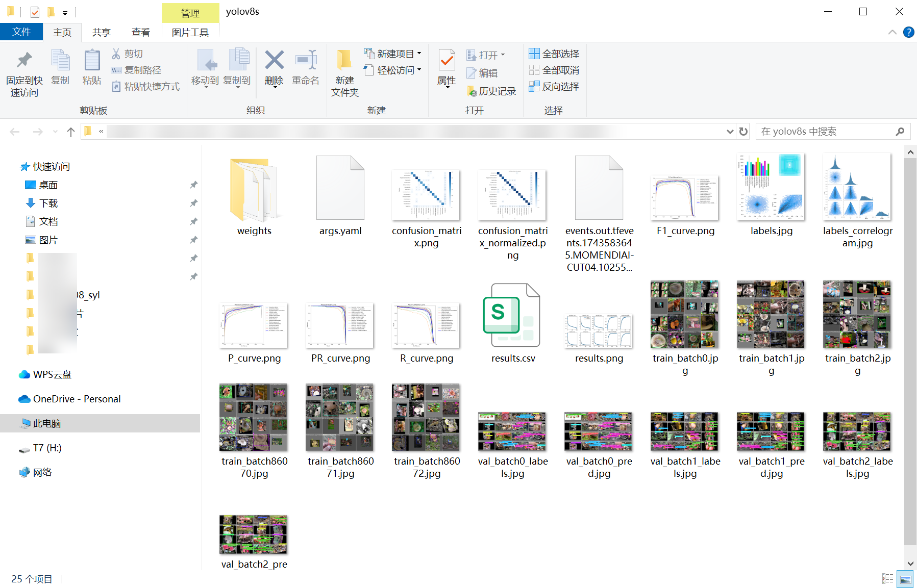Select the train_batch0.jpg thumbnail

[685, 315]
